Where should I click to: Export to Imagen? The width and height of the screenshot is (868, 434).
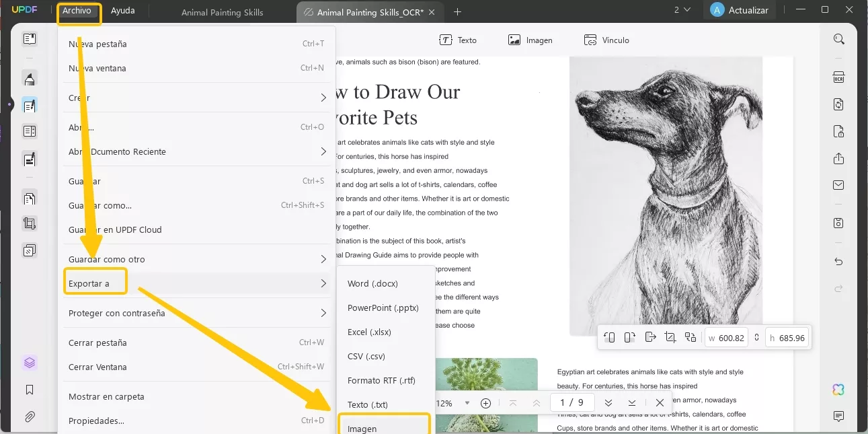tap(386, 426)
